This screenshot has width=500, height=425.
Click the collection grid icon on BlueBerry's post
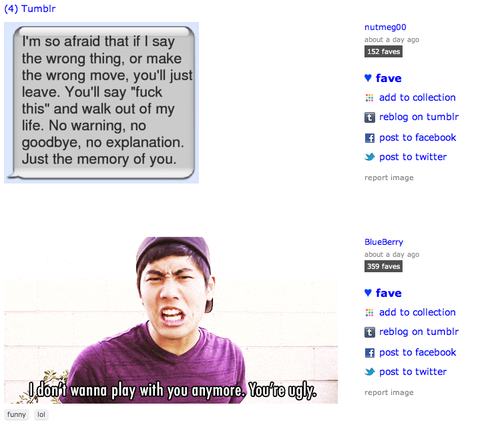(369, 313)
